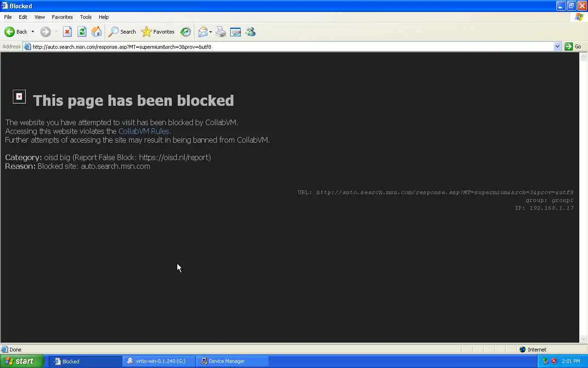Viewport: 588px width, 368px height.
Task: Click the Windows flag logo throbber
Action: point(579,17)
